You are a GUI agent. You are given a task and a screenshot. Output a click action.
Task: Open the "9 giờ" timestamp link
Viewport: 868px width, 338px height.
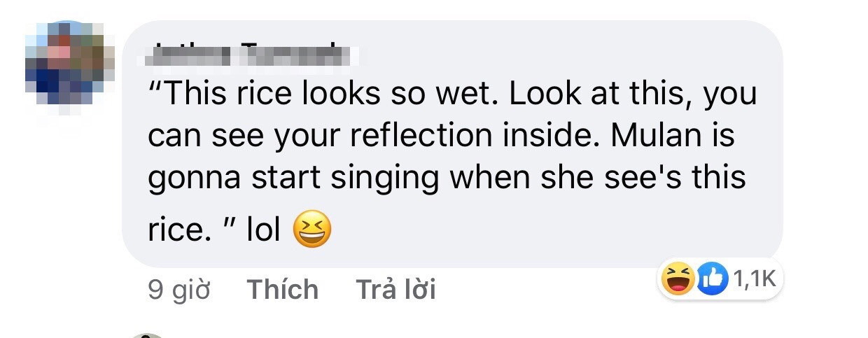178,289
